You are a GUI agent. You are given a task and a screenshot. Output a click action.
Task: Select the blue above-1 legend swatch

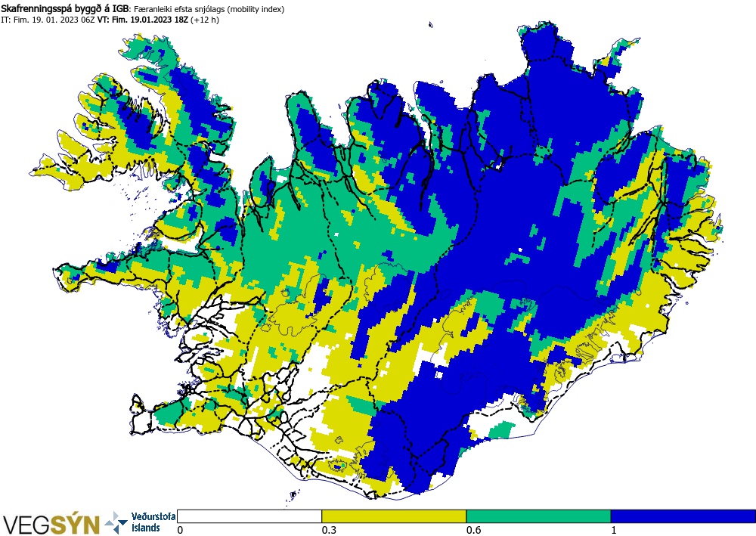click(x=683, y=516)
